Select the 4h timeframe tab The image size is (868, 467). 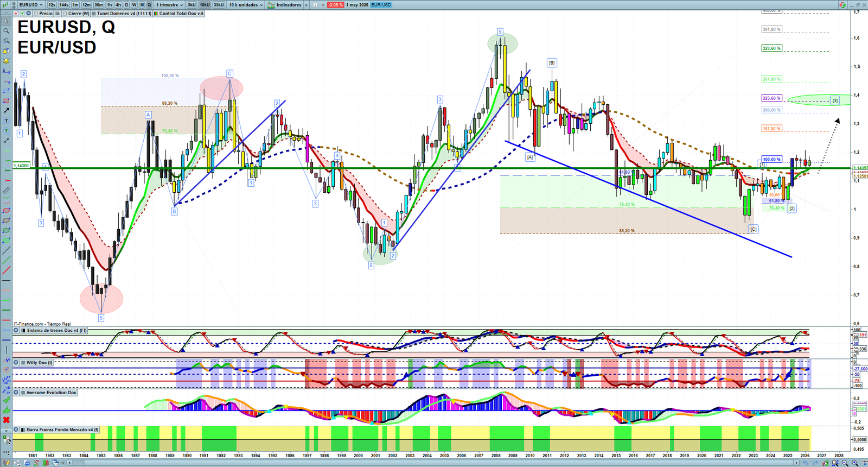click(x=118, y=4)
